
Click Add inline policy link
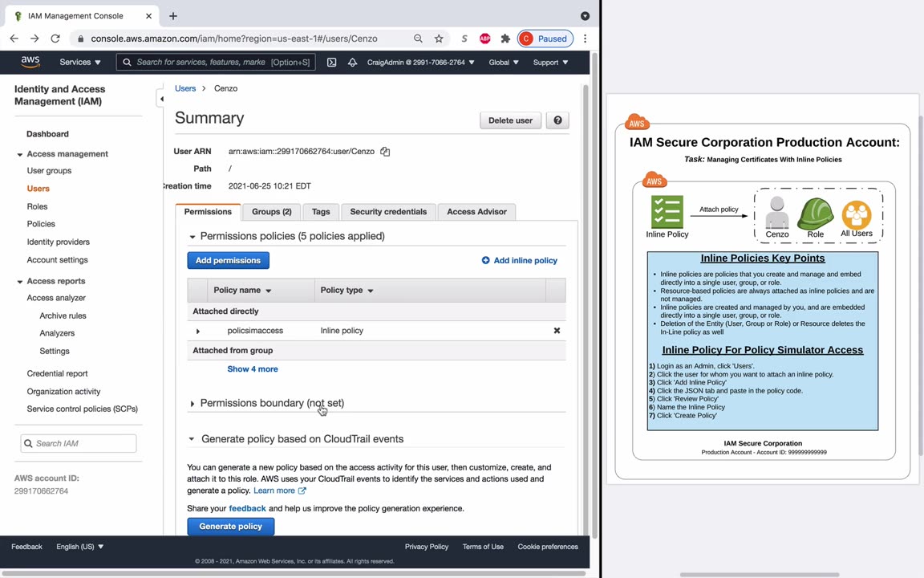[519, 260]
